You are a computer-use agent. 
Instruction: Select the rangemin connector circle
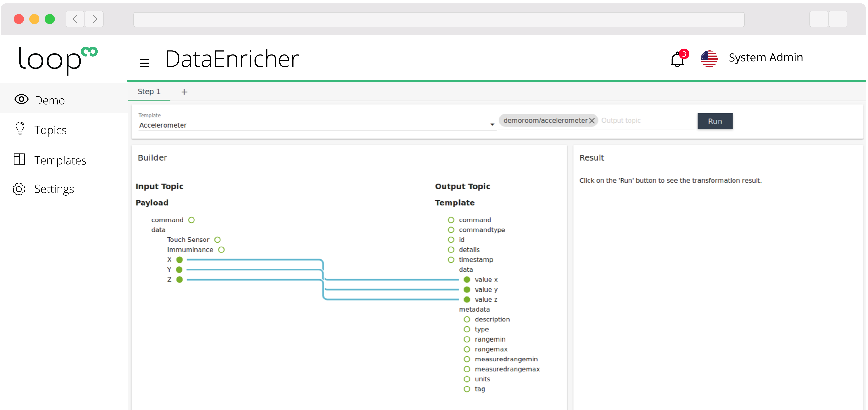467,340
